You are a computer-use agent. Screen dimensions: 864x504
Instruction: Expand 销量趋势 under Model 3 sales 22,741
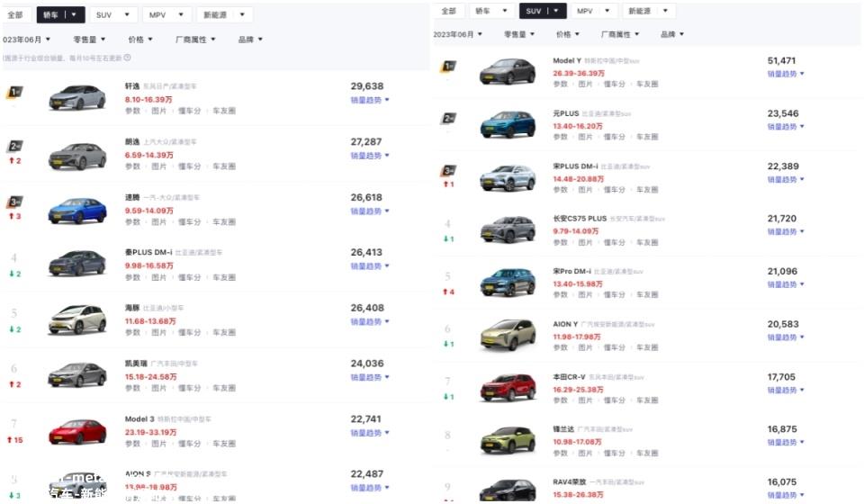pyautogui.click(x=370, y=433)
